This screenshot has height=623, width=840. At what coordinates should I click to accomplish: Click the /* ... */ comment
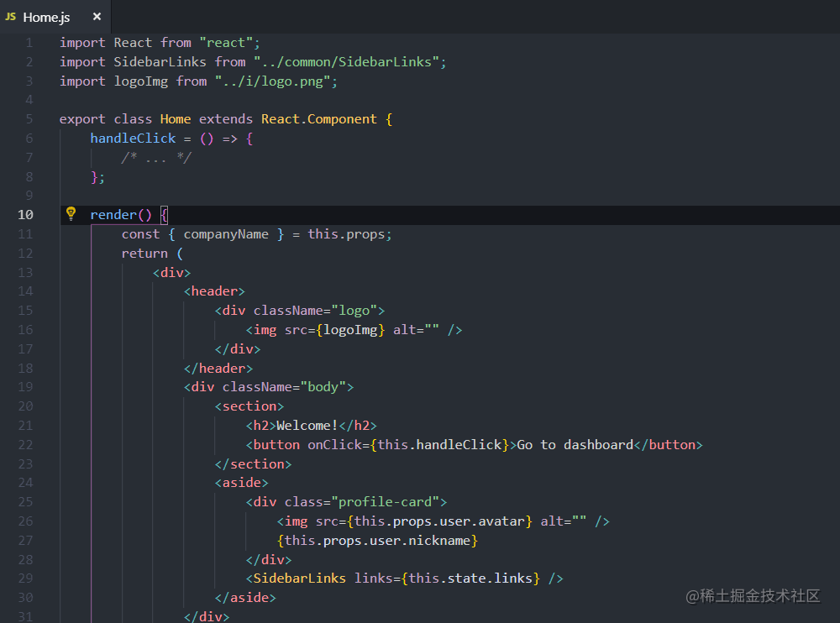click(x=156, y=158)
